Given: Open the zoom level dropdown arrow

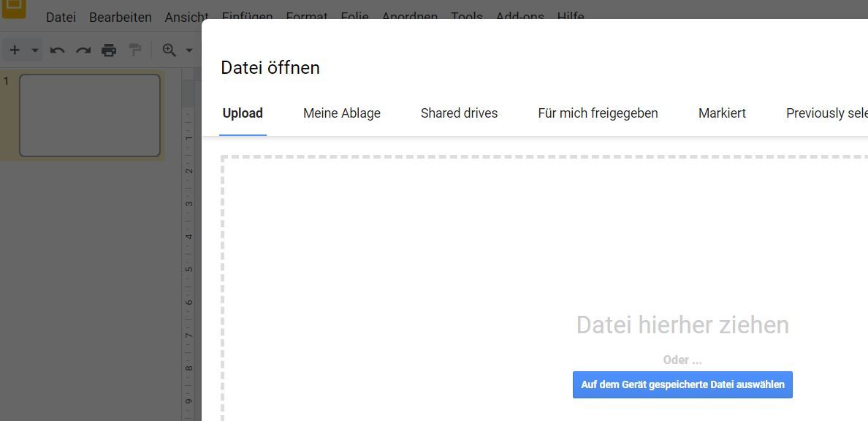Looking at the screenshot, I should click(189, 50).
